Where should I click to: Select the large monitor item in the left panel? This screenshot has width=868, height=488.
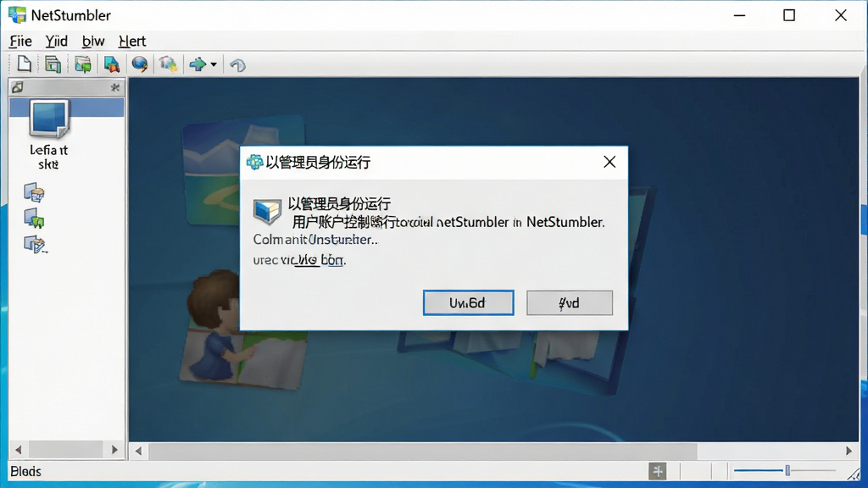tap(49, 118)
